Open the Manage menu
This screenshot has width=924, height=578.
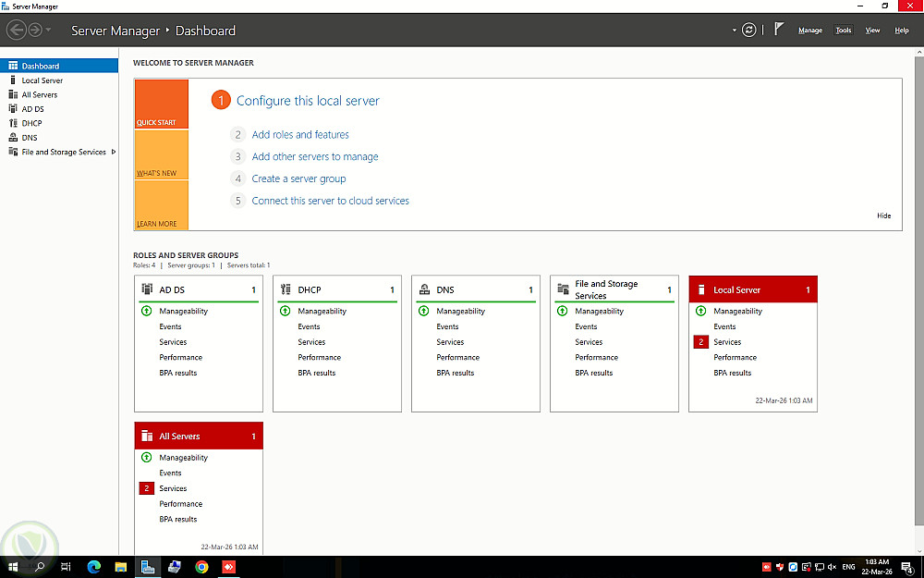(810, 31)
